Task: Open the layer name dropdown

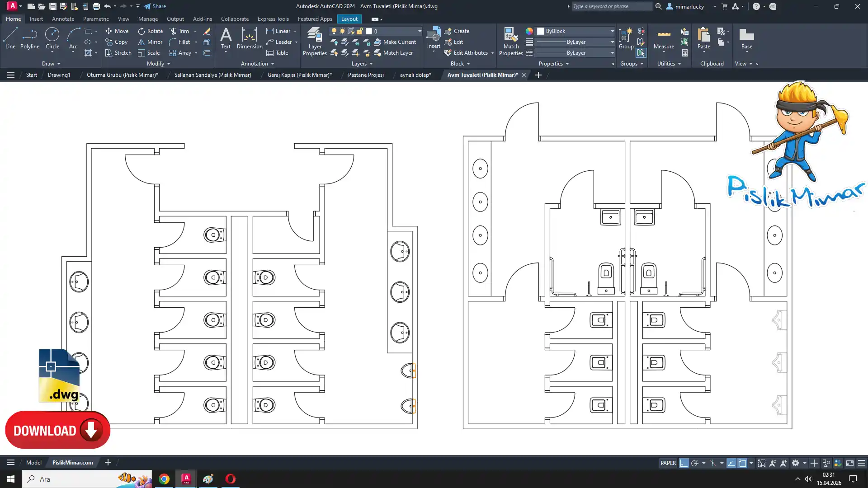Action: (420, 31)
